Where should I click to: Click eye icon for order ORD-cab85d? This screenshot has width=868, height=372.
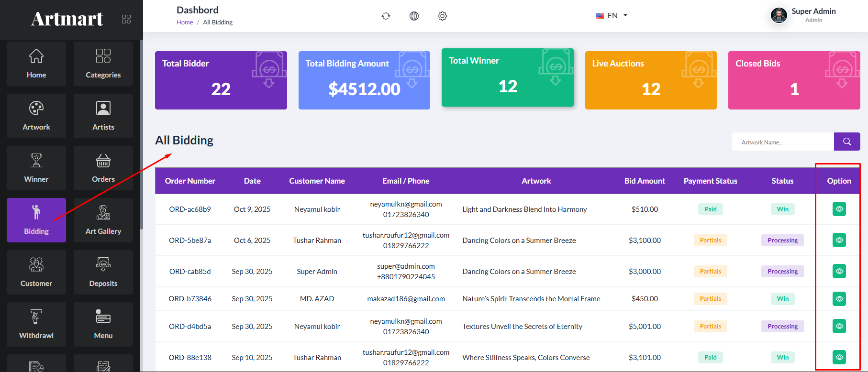tap(839, 271)
